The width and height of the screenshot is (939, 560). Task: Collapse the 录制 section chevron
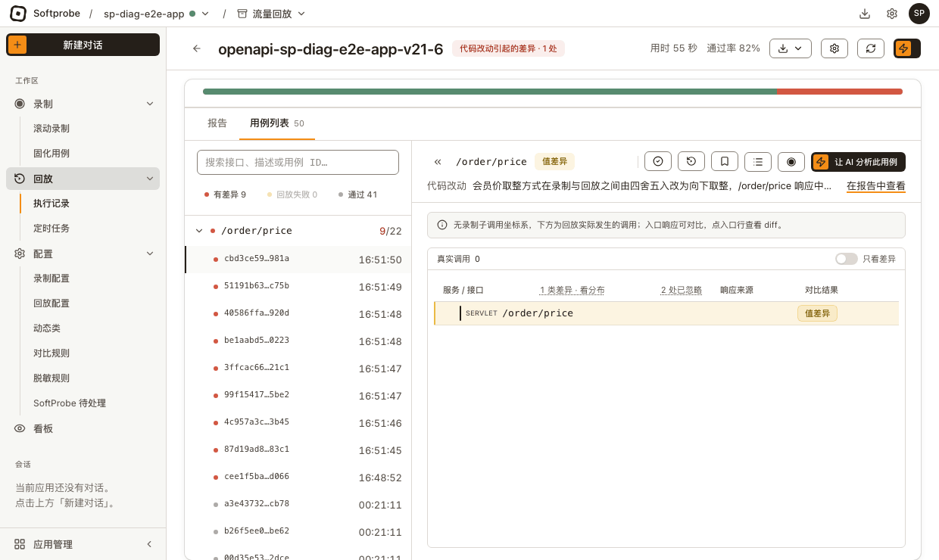[x=149, y=104]
